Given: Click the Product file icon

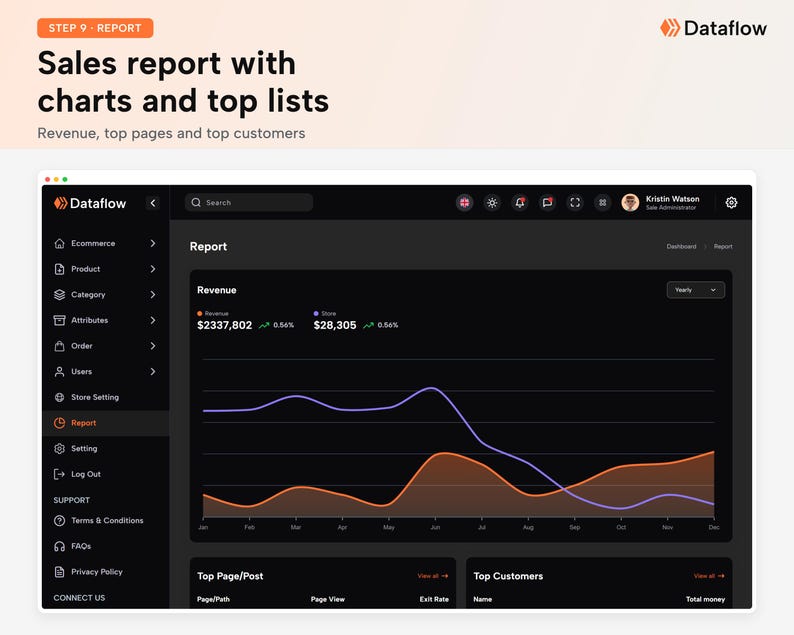Looking at the screenshot, I should [x=59, y=269].
